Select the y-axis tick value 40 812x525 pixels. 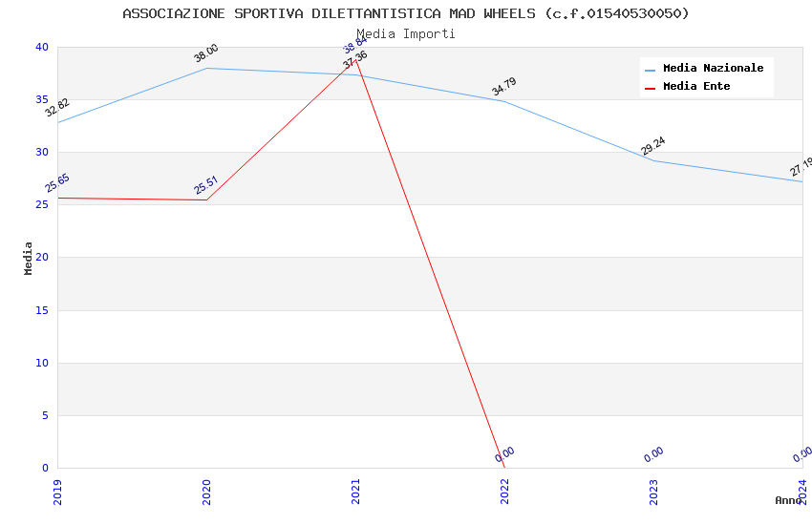coord(41,47)
